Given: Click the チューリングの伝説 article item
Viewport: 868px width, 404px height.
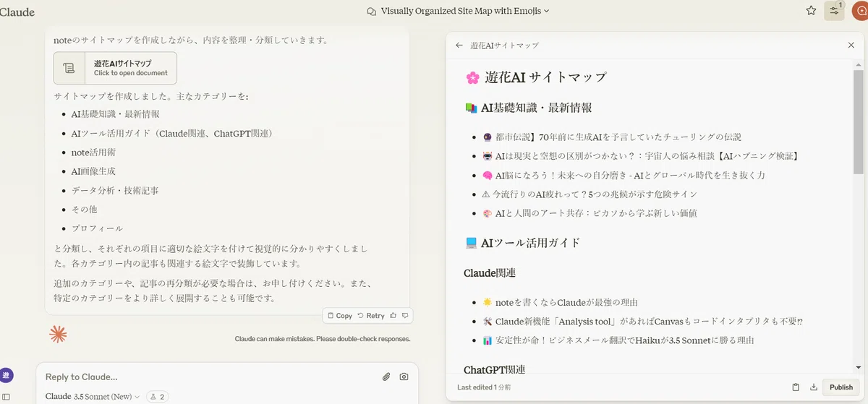Looking at the screenshot, I should (611, 137).
